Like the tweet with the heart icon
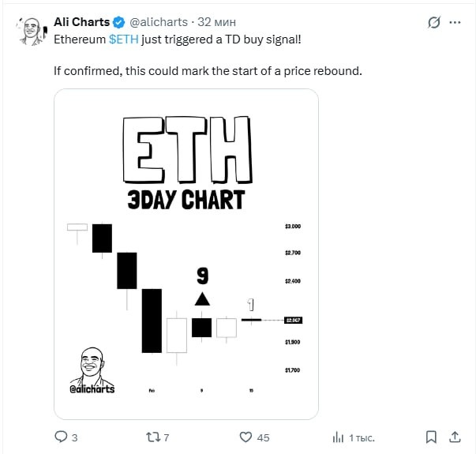 pyautogui.click(x=245, y=437)
